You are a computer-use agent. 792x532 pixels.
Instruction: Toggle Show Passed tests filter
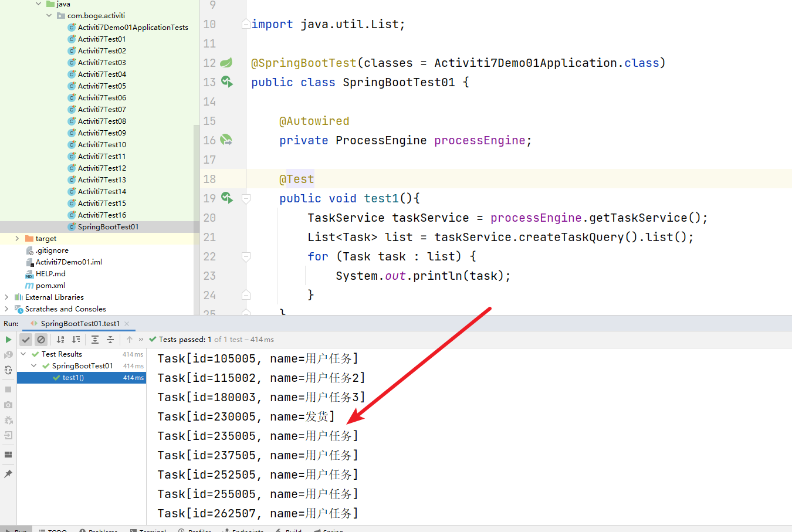pyautogui.click(x=26, y=340)
